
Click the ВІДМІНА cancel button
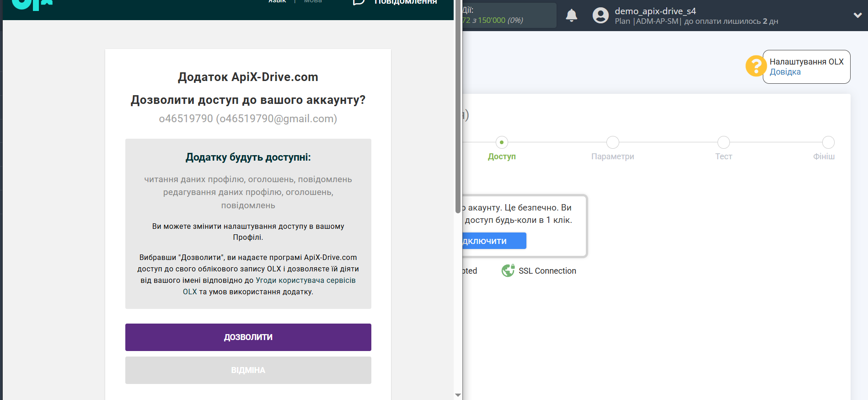[x=248, y=370]
